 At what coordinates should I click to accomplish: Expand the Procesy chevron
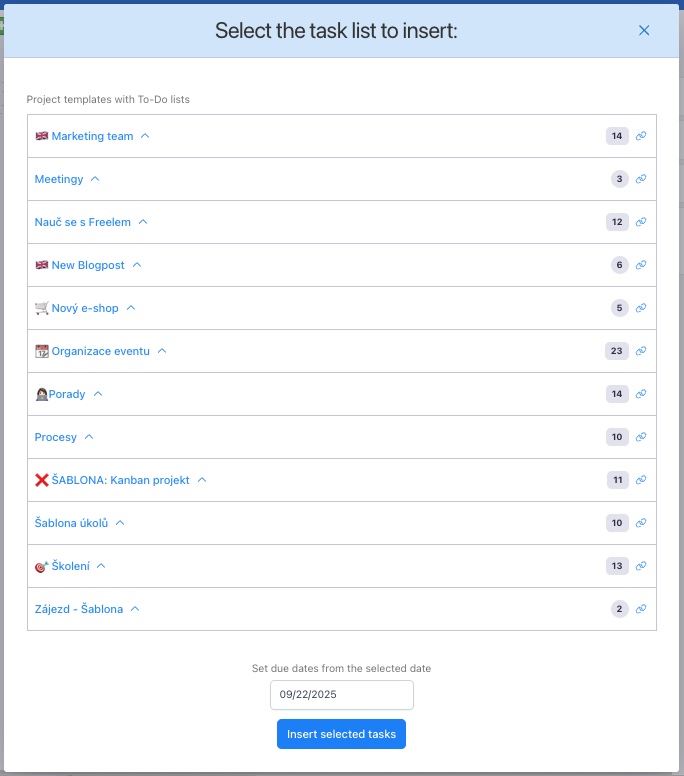coord(89,437)
